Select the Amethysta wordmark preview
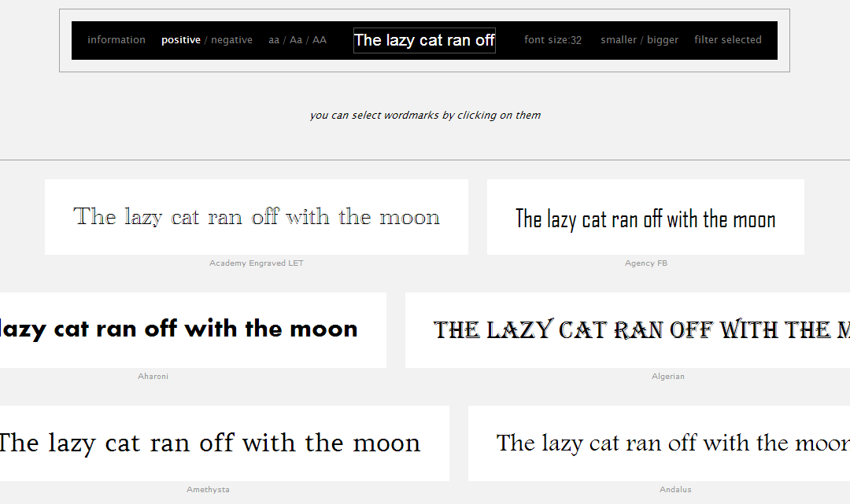 (224, 443)
